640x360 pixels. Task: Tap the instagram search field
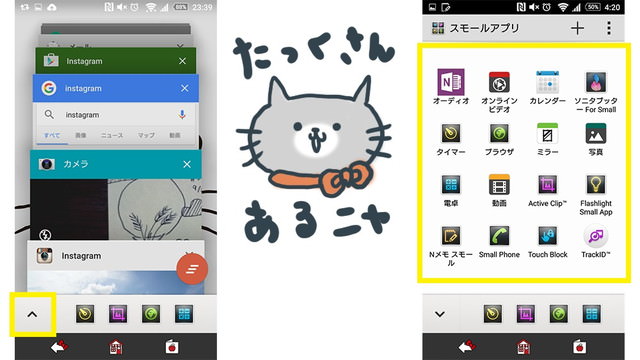[116, 115]
